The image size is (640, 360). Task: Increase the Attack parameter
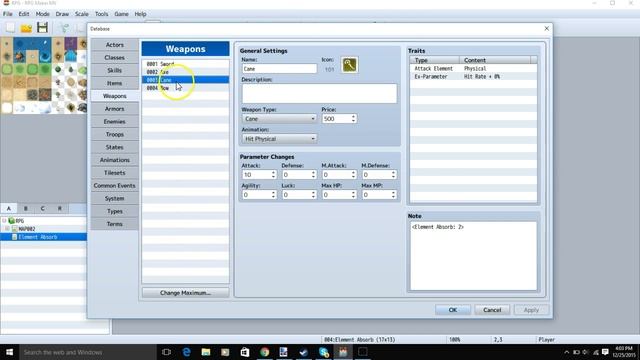click(x=273, y=172)
